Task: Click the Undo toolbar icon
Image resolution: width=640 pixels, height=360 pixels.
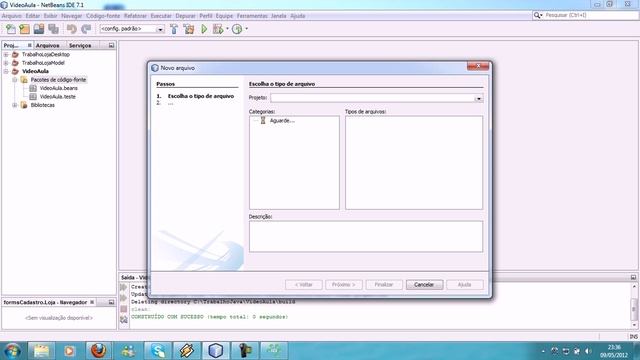Action: [72, 29]
